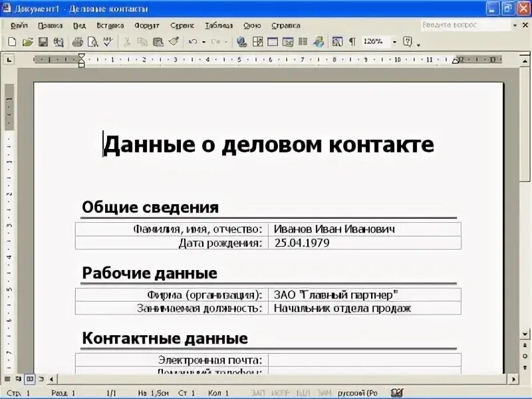
Task: Toggle ЗАП macro recording in status bar
Action: tap(256, 392)
